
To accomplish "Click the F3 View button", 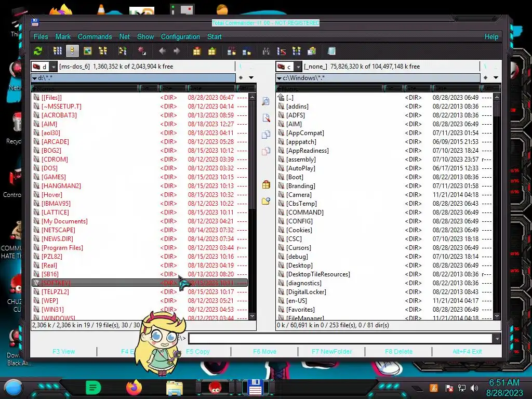I will [64, 352].
